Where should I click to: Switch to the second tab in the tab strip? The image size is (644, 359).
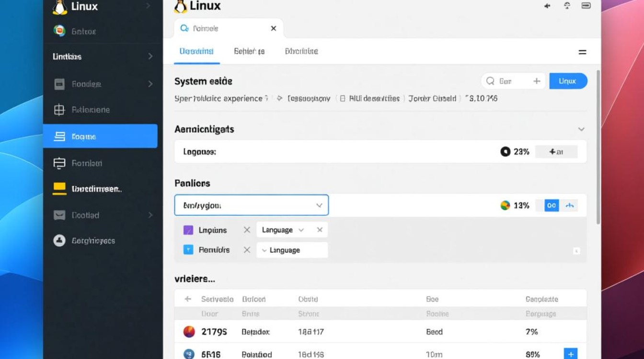point(249,51)
